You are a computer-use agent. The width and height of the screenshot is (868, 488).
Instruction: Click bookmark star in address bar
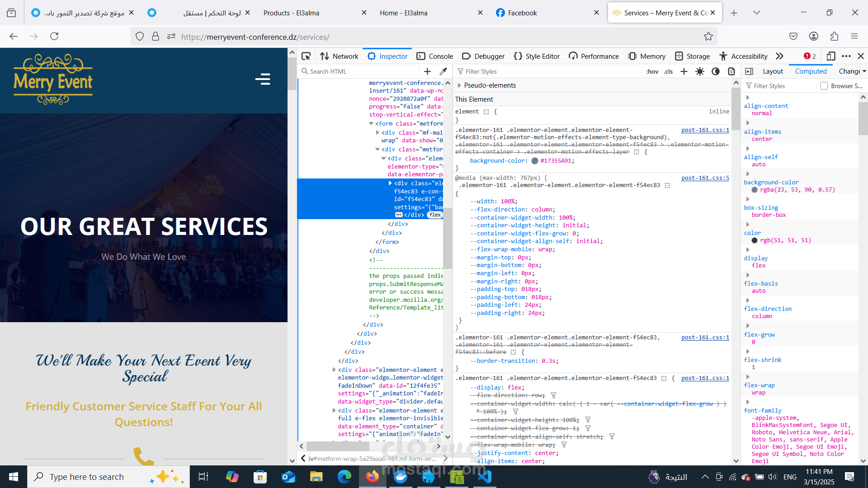(708, 37)
